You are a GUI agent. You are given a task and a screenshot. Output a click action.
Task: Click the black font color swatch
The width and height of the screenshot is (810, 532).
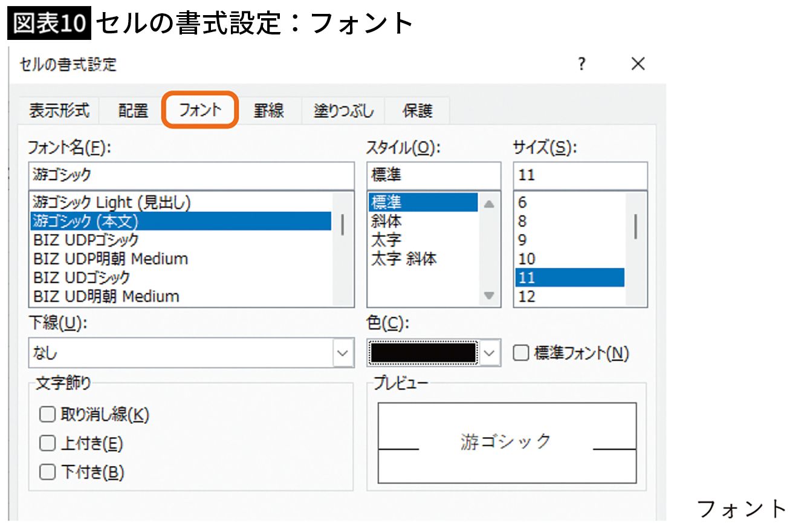point(423,353)
